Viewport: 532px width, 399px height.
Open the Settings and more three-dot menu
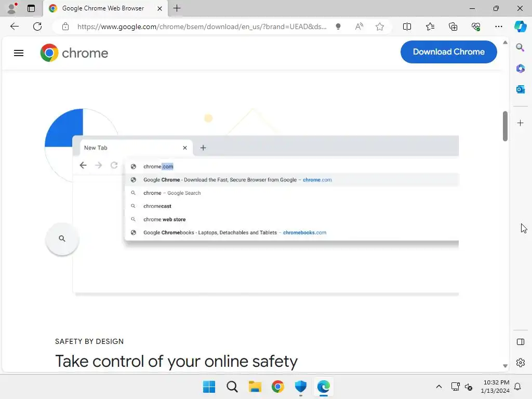(x=498, y=26)
